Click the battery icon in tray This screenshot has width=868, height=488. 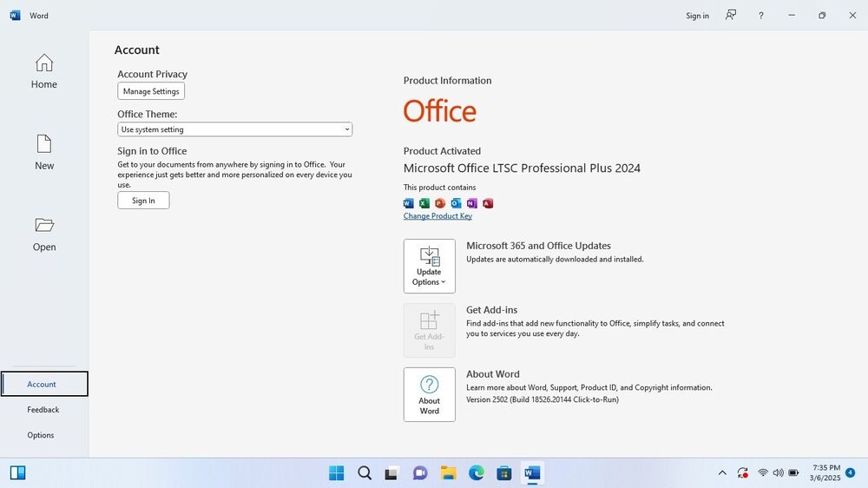(x=793, y=472)
